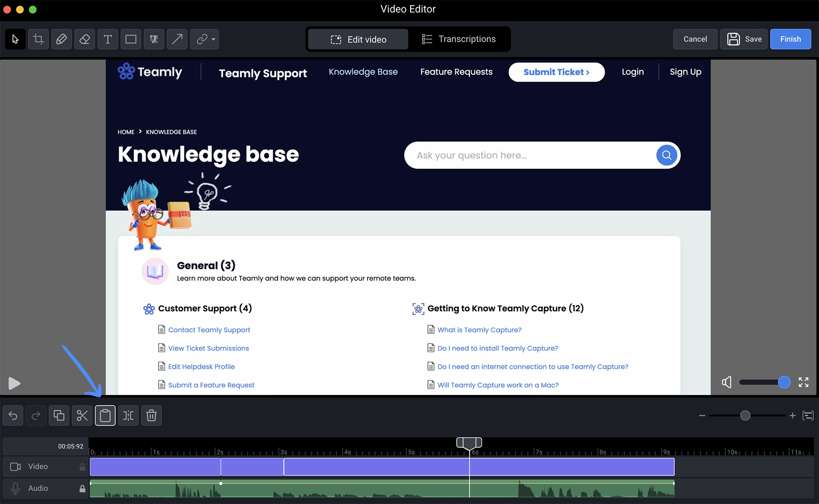Click the Teamly logo

pos(150,72)
